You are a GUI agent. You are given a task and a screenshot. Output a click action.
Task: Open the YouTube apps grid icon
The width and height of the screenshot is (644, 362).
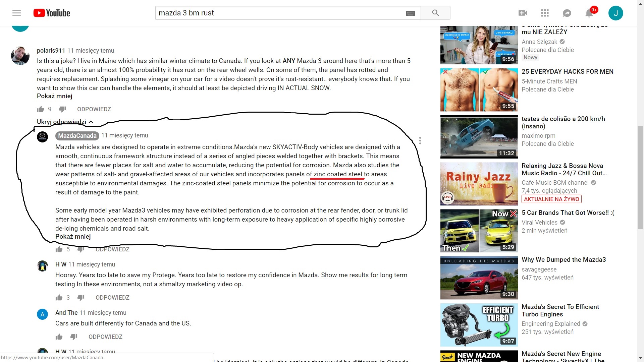tap(545, 13)
